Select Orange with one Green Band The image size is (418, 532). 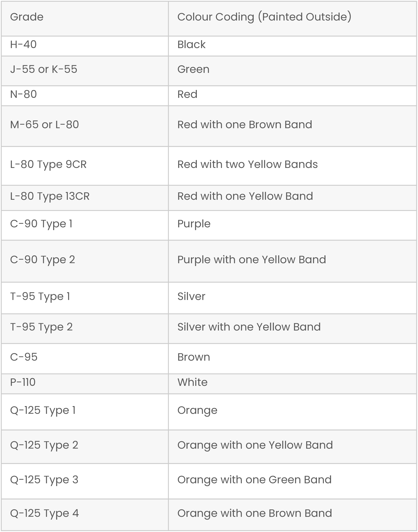point(255,480)
